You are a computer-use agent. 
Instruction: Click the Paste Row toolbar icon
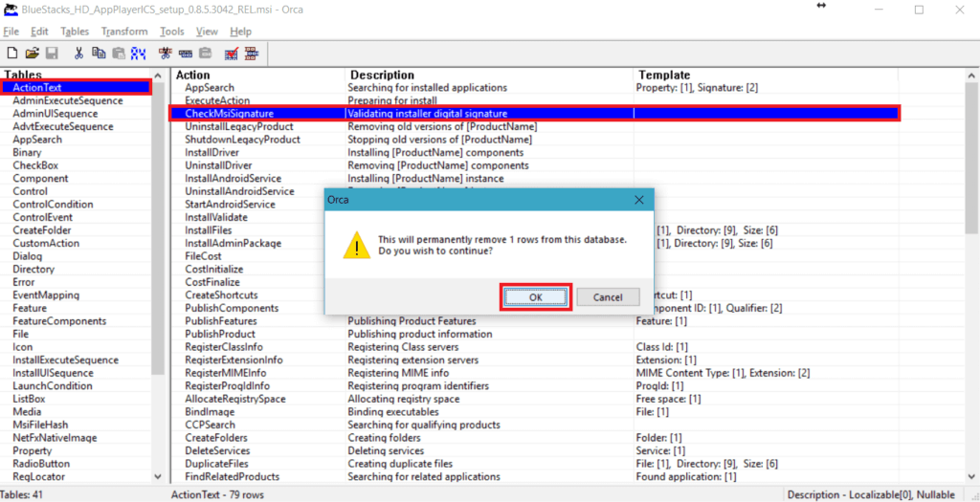pos(205,54)
